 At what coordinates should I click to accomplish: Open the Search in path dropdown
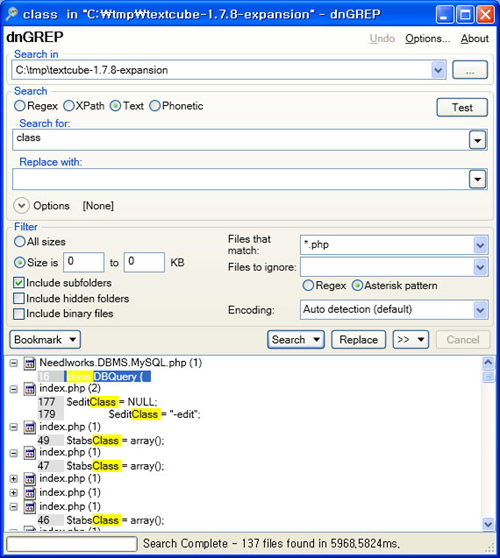[x=438, y=70]
